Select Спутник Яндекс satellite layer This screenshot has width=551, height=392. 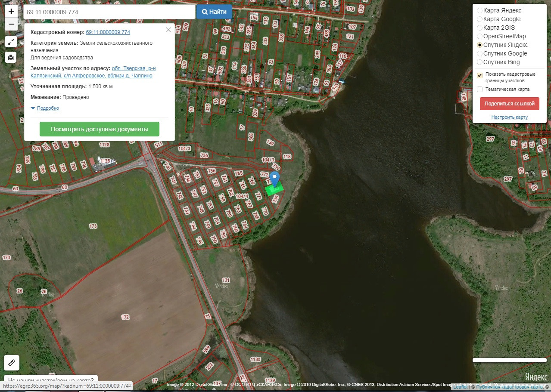(x=479, y=45)
